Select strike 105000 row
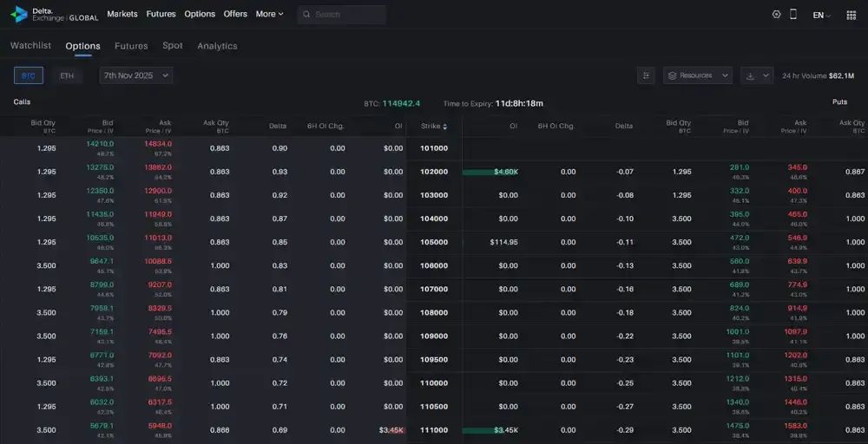The width and height of the screenshot is (868, 444). pyautogui.click(x=434, y=242)
